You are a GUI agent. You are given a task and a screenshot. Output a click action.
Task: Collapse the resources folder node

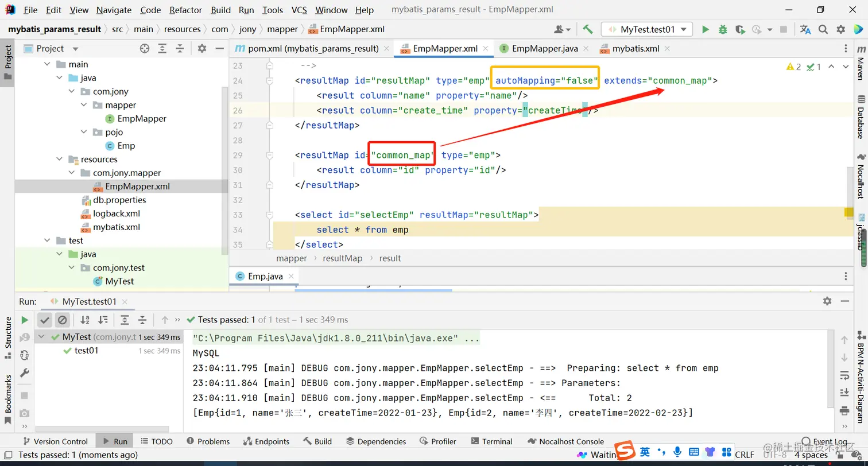(x=58, y=159)
